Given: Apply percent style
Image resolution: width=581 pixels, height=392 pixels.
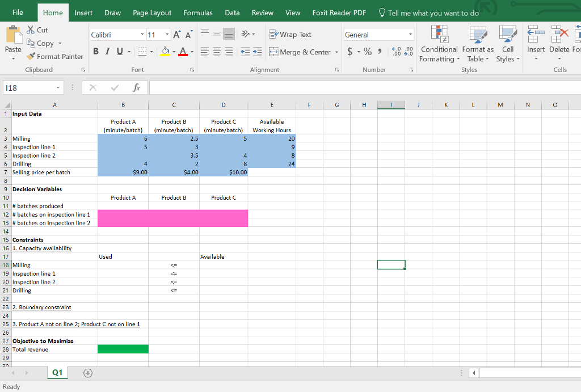Looking at the screenshot, I should pyautogui.click(x=368, y=52).
